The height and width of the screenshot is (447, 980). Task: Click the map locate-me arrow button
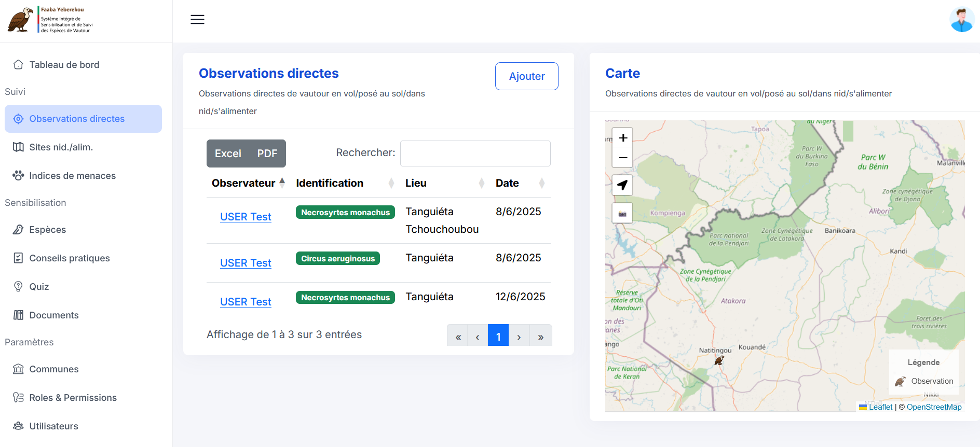(622, 185)
